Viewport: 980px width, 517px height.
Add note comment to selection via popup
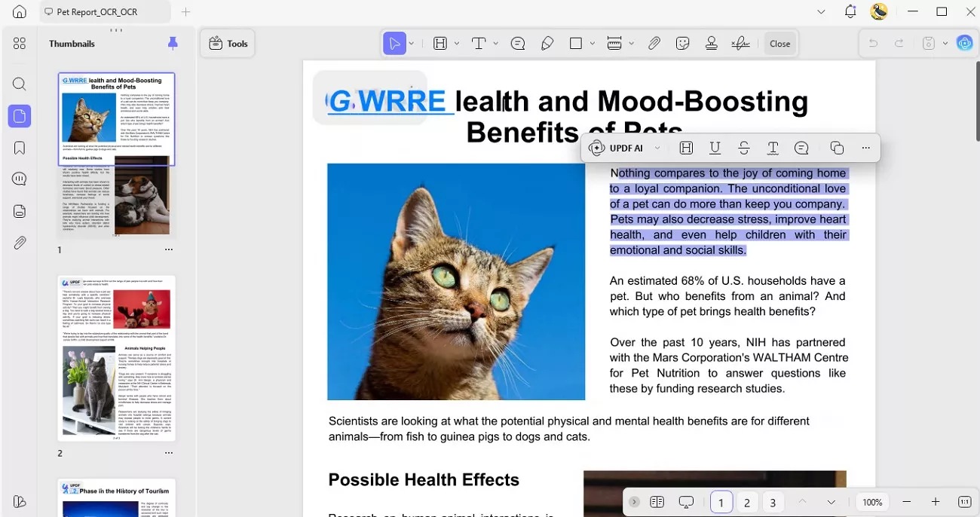(801, 148)
